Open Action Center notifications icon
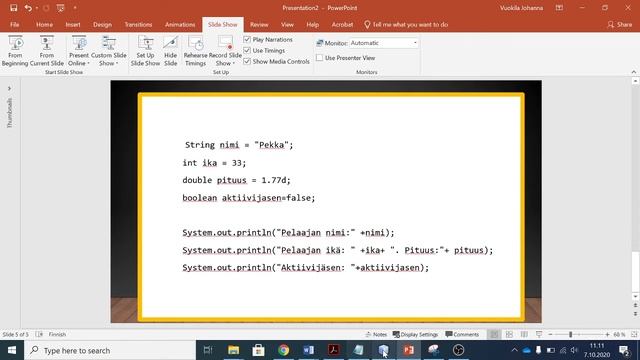This screenshot has height=360, width=640. coord(624,350)
